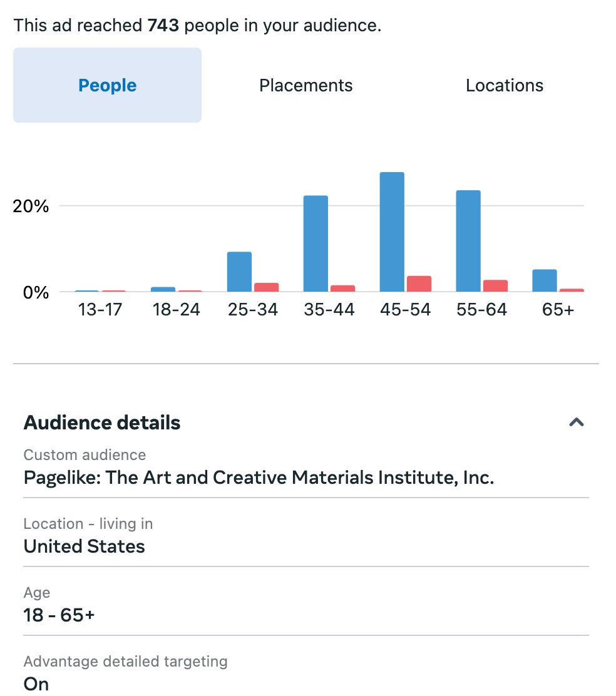Click the blue 25-34 age bar
This screenshot has width=616, height=696.
click(x=239, y=272)
